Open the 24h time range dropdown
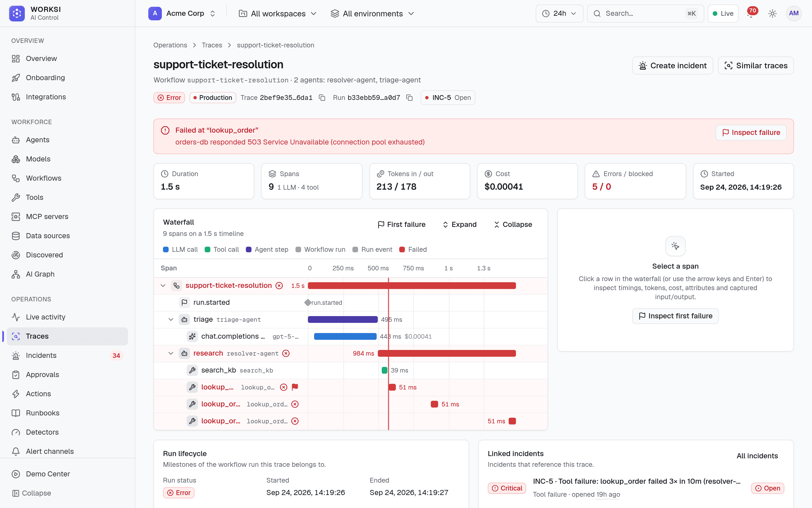The width and height of the screenshot is (812, 508). (559, 14)
